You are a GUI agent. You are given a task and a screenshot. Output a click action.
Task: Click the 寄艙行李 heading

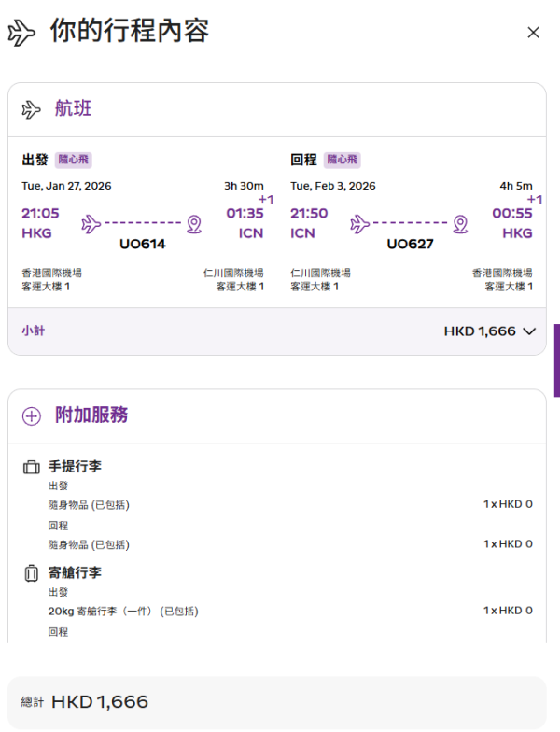(75, 573)
